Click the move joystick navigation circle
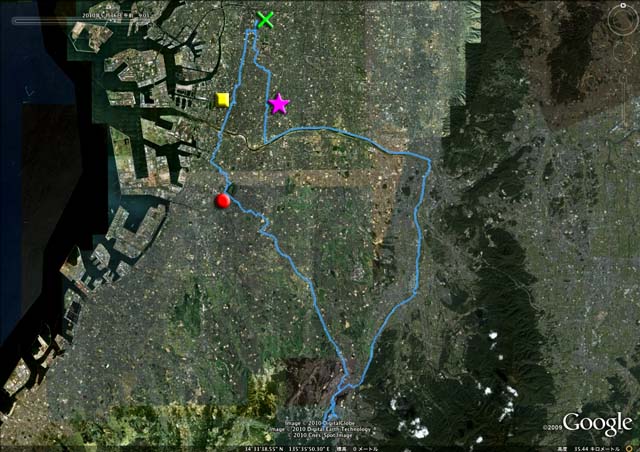Screen dimensions: 640x452 [623, 52]
